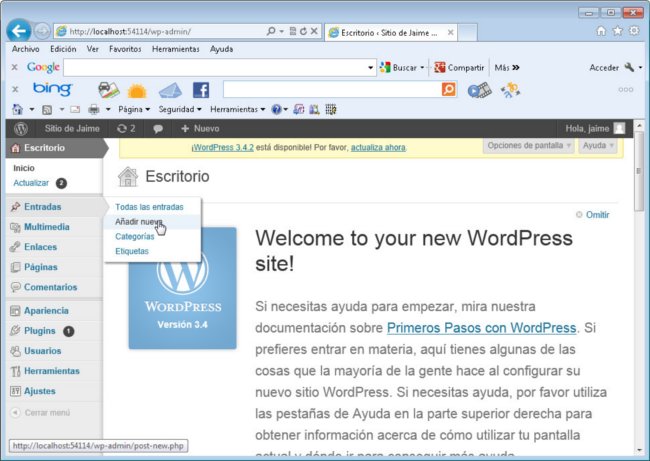Viewport: 650px width, 461px height.
Task: Click the user avatar next to Hola, jaime
Action: click(619, 129)
